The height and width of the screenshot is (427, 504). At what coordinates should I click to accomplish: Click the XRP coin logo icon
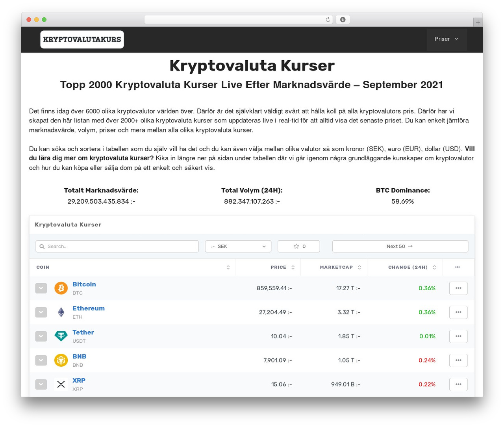click(x=61, y=384)
